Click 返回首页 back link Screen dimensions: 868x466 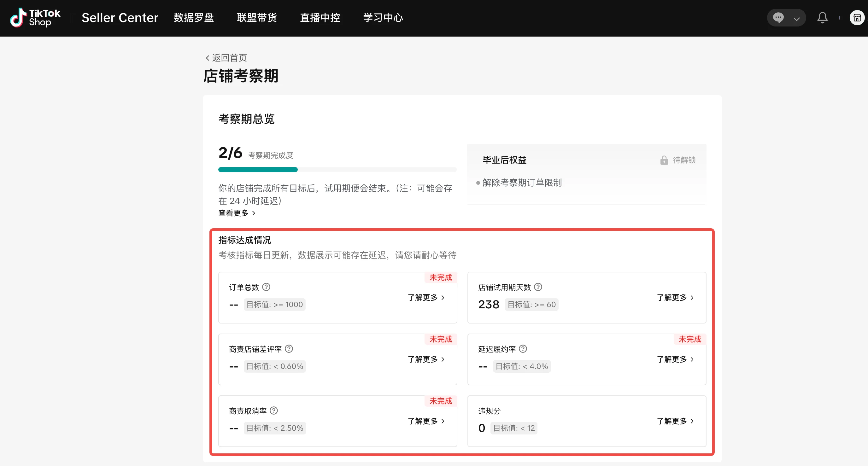(226, 58)
